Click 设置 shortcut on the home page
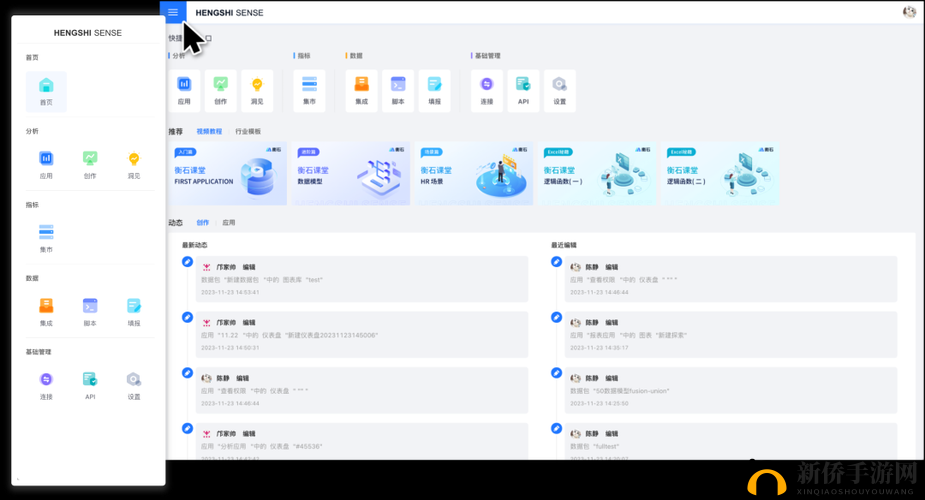Screen dimensions: 925x500 [560, 91]
